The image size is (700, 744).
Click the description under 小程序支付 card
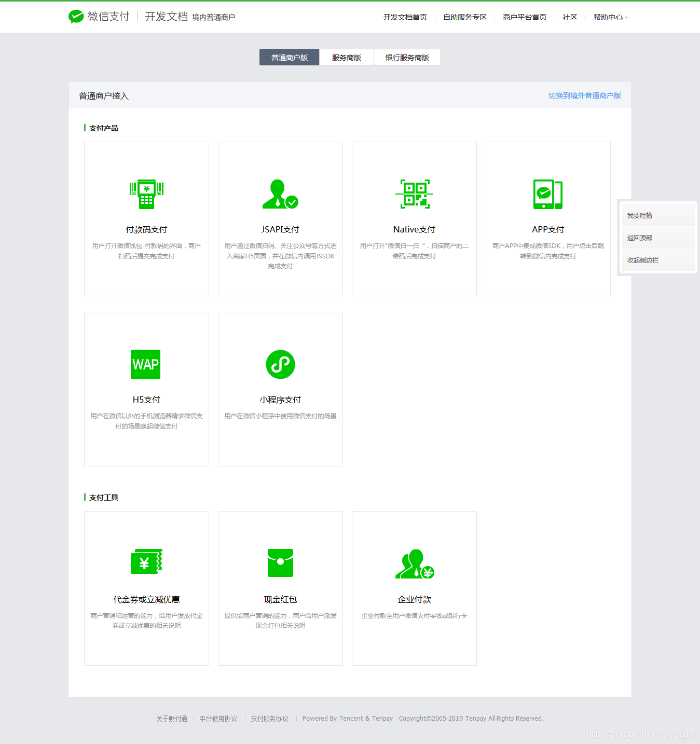[x=280, y=416]
